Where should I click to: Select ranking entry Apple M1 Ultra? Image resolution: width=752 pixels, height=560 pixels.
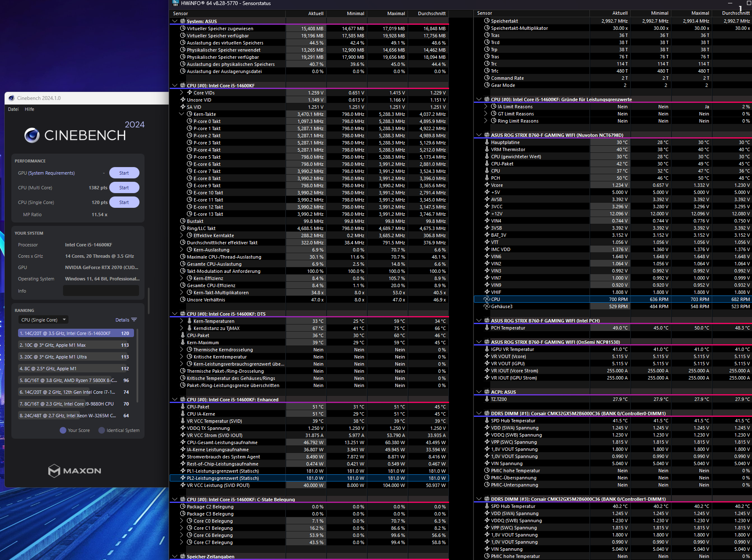[x=76, y=357]
